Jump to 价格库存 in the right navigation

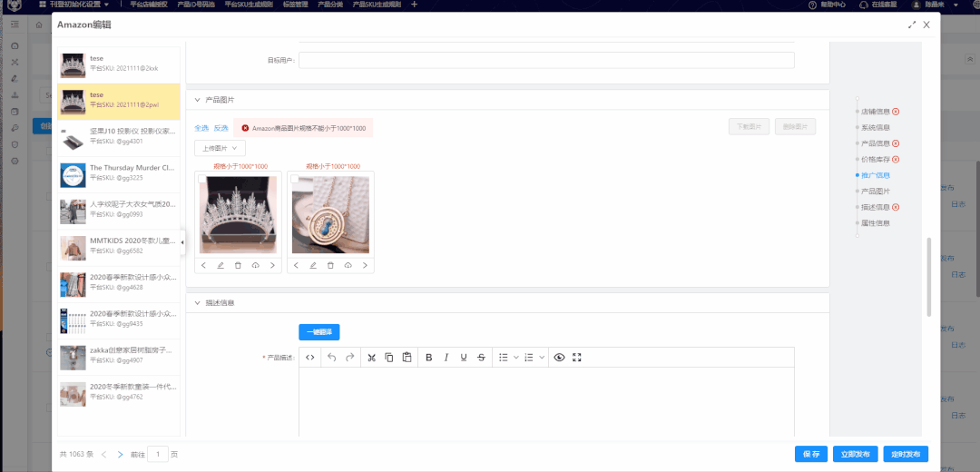[875, 159]
